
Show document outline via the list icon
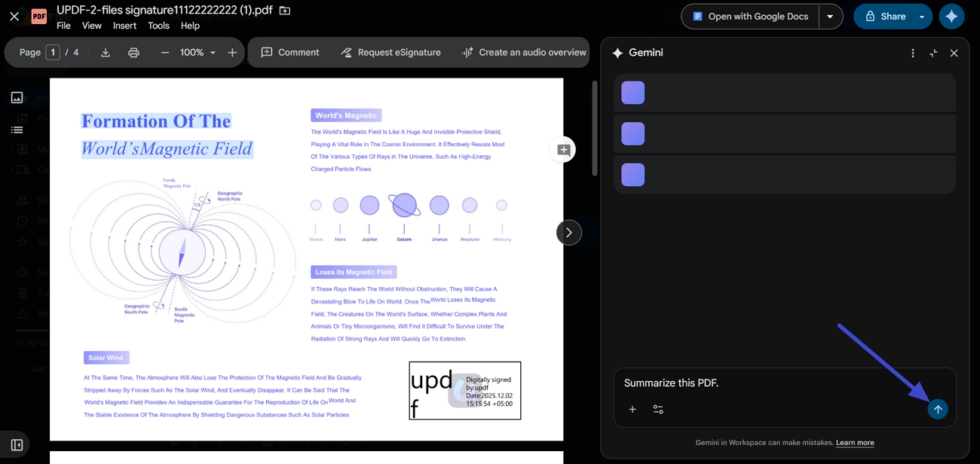click(17, 130)
